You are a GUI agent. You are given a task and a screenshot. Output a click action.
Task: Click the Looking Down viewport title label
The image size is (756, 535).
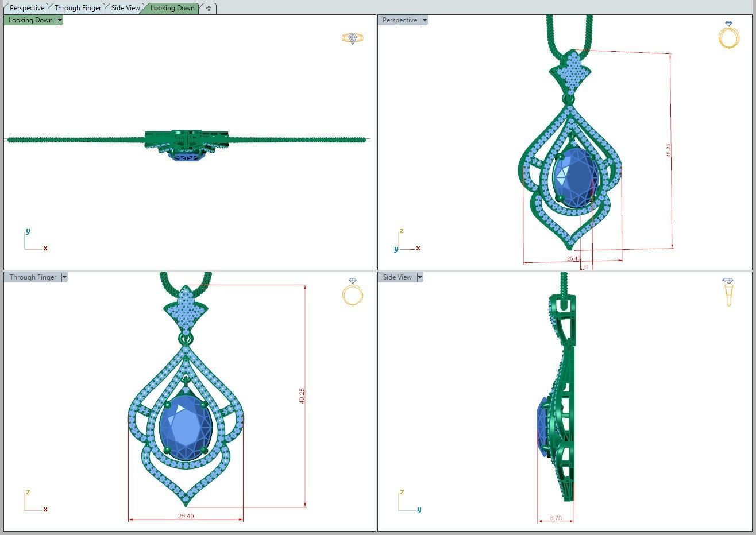(x=30, y=20)
